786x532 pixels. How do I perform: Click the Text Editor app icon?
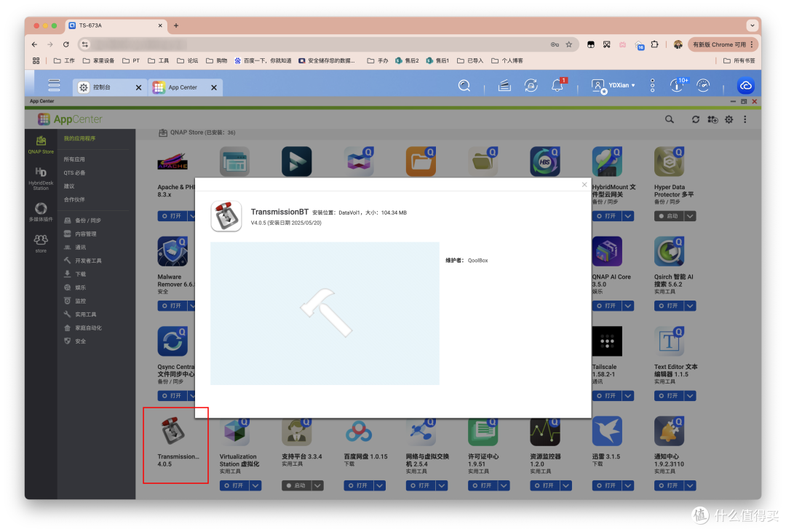[x=670, y=341]
